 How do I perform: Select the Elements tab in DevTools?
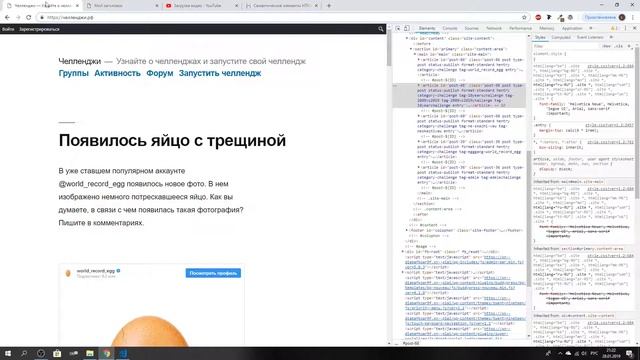point(427,28)
